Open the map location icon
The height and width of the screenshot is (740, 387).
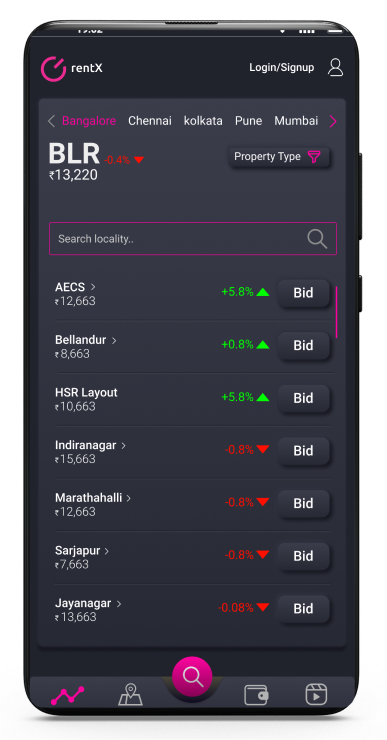[x=130, y=695]
